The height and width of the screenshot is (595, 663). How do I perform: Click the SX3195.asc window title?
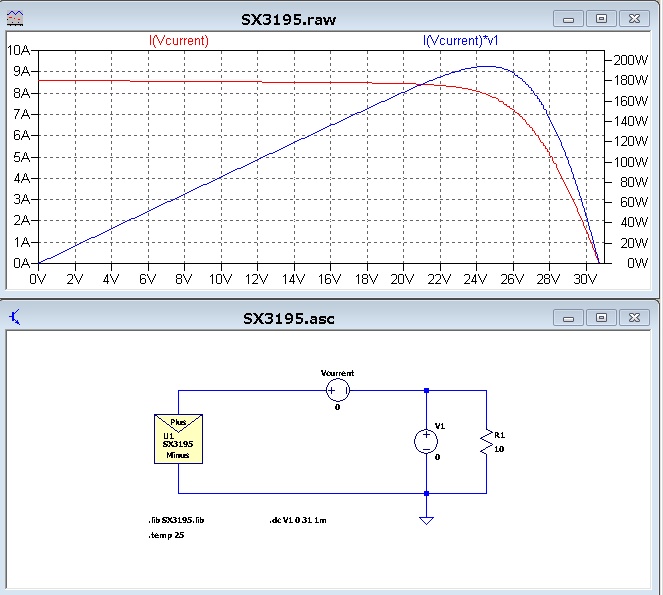tap(289, 318)
